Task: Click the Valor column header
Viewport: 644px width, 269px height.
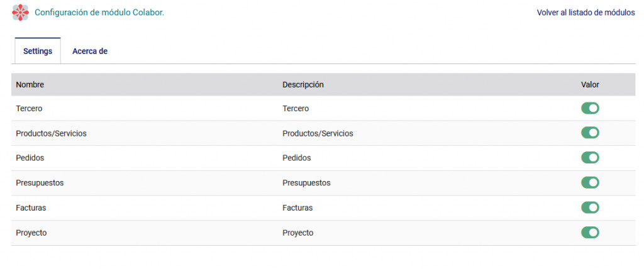Action: [x=590, y=85]
